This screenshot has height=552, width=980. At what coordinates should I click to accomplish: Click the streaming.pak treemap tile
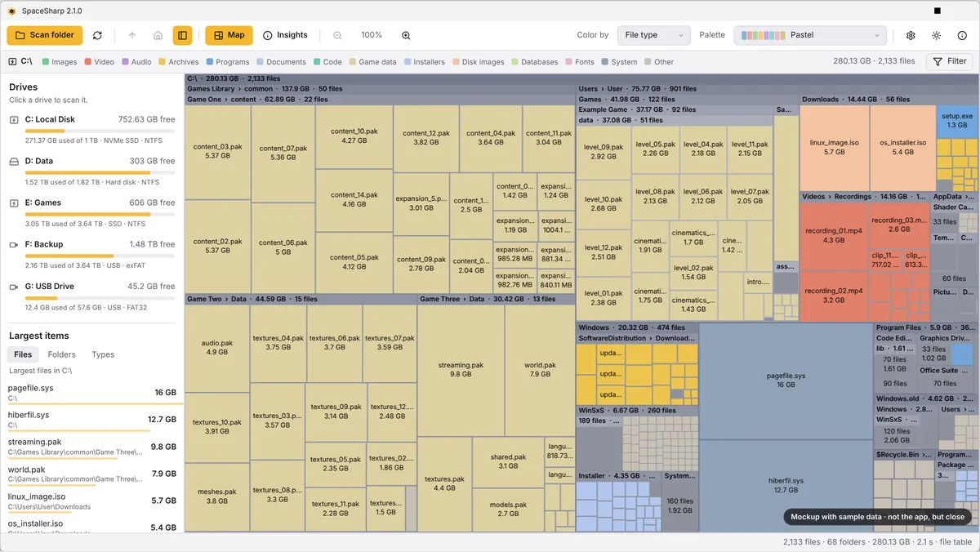pos(461,370)
